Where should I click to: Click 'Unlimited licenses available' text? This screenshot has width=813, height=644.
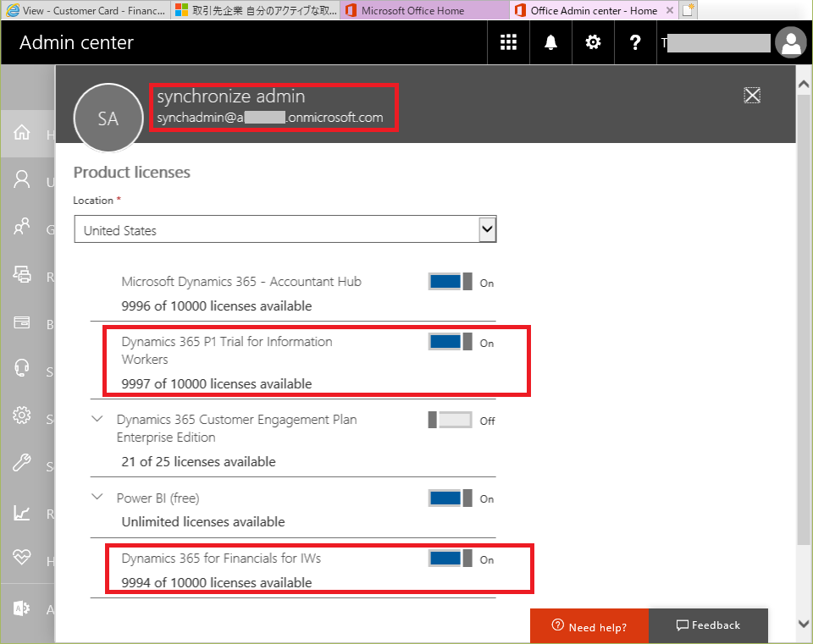(203, 522)
